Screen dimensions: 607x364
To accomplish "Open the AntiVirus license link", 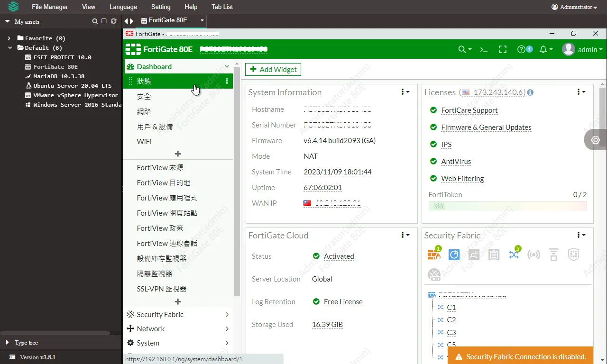I will (456, 162).
